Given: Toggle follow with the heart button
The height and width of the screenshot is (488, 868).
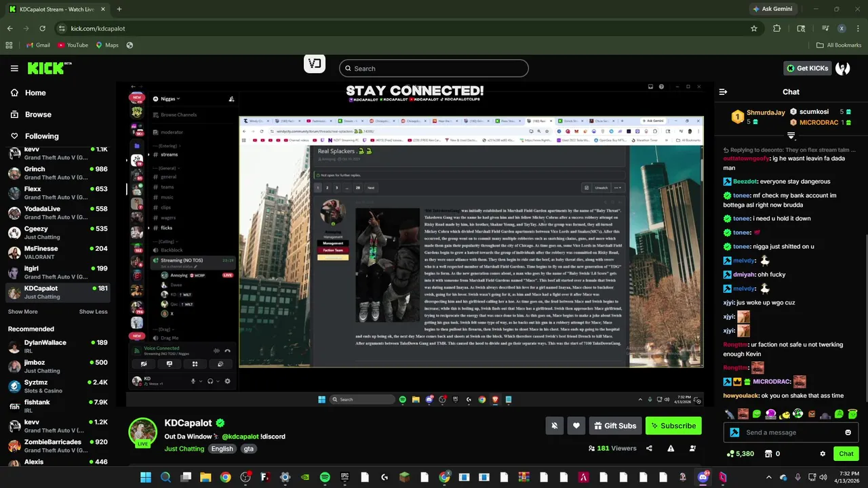Looking at the screenshot, I should 576,426.
